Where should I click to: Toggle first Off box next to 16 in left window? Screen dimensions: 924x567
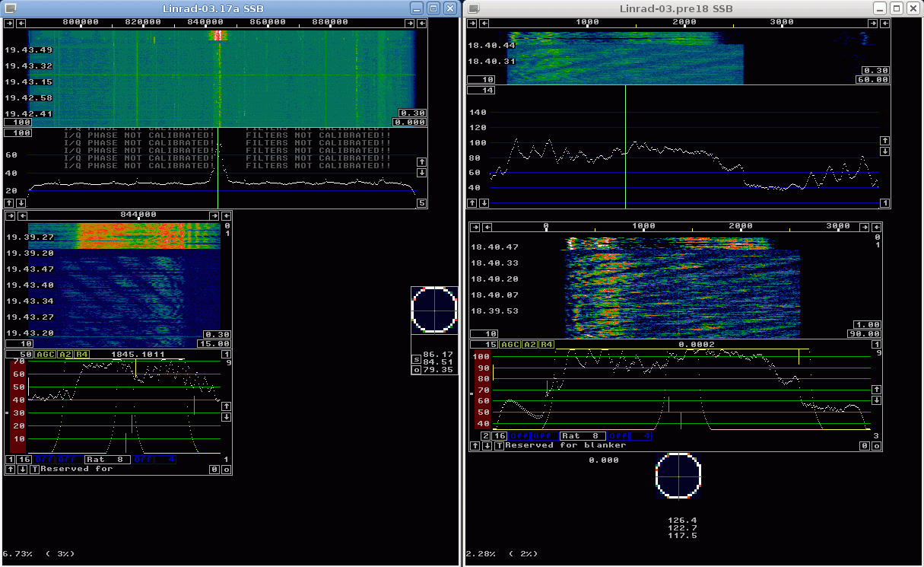44,459
